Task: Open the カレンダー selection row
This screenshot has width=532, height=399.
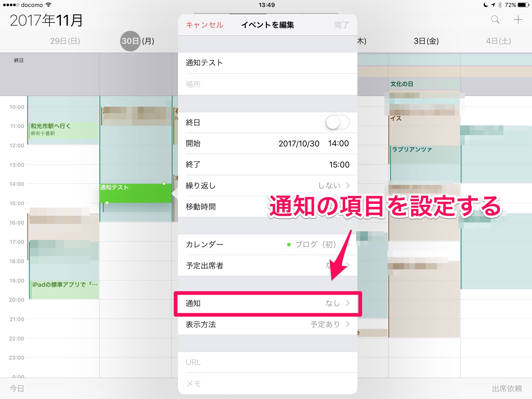Action: 267,244
